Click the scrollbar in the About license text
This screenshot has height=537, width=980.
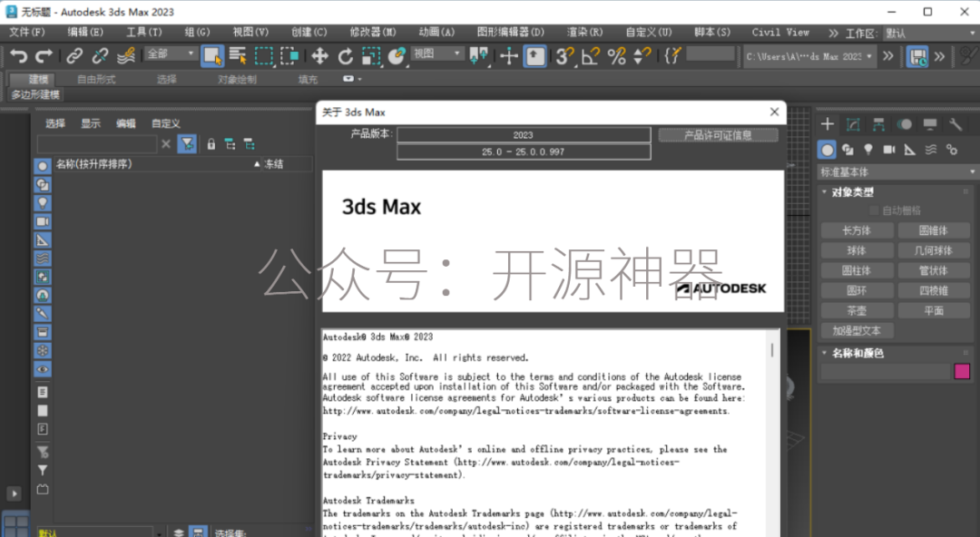tap(772, 349)
